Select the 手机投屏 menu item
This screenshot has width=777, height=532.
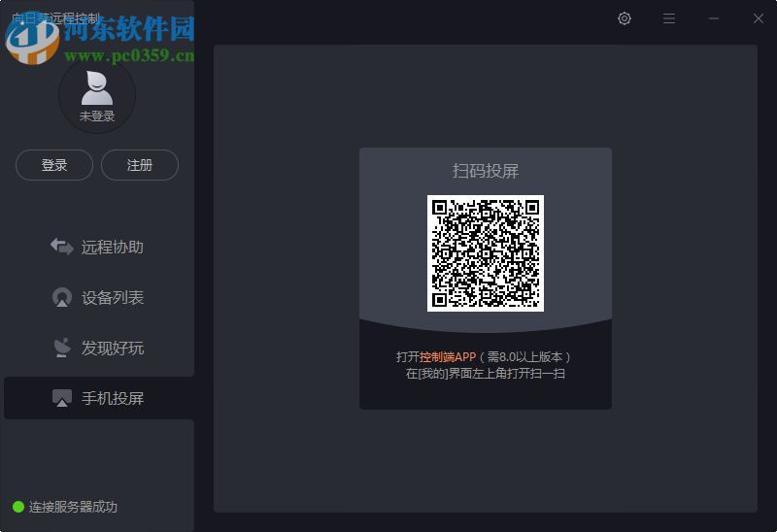click(99, 398)
